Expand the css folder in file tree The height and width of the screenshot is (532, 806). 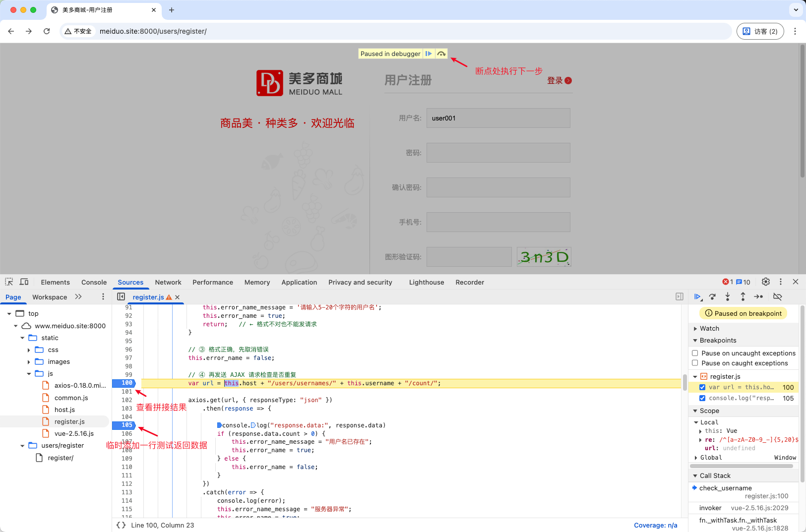(29, 350)
